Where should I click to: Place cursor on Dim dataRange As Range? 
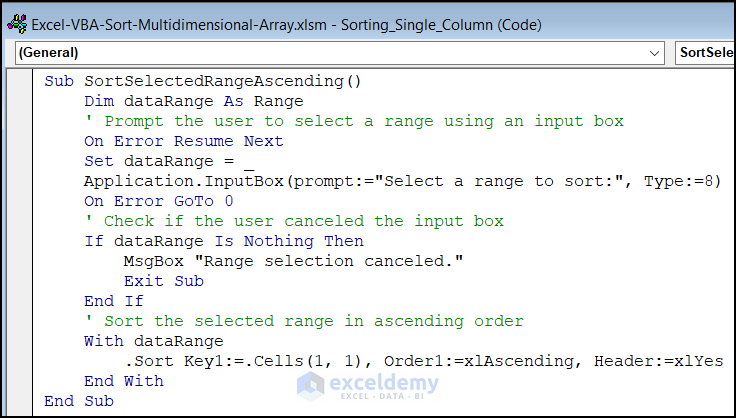193,101
